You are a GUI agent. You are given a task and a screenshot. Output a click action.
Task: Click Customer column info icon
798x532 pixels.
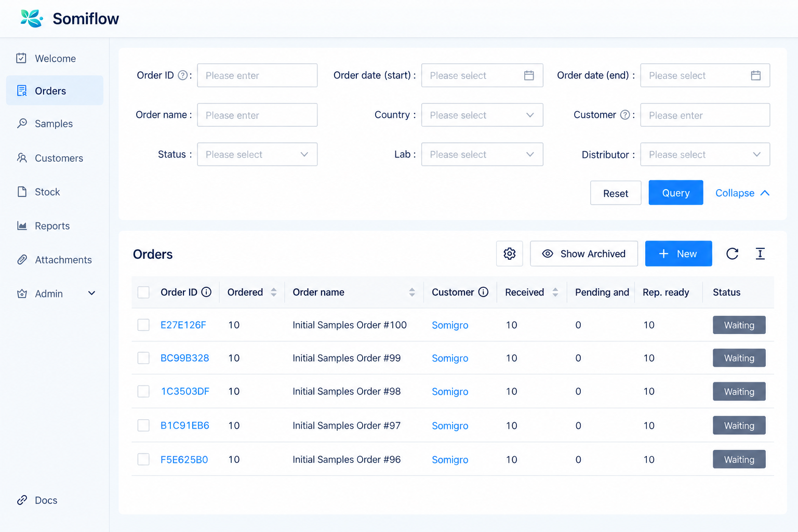[483, 292]
